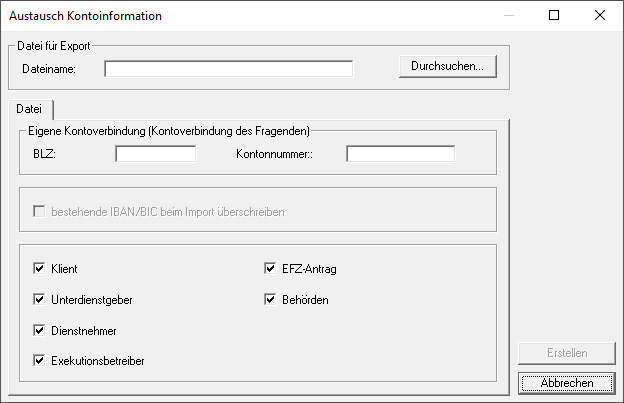
Task: Click the Dateiname text field
Action: [228, 69]
